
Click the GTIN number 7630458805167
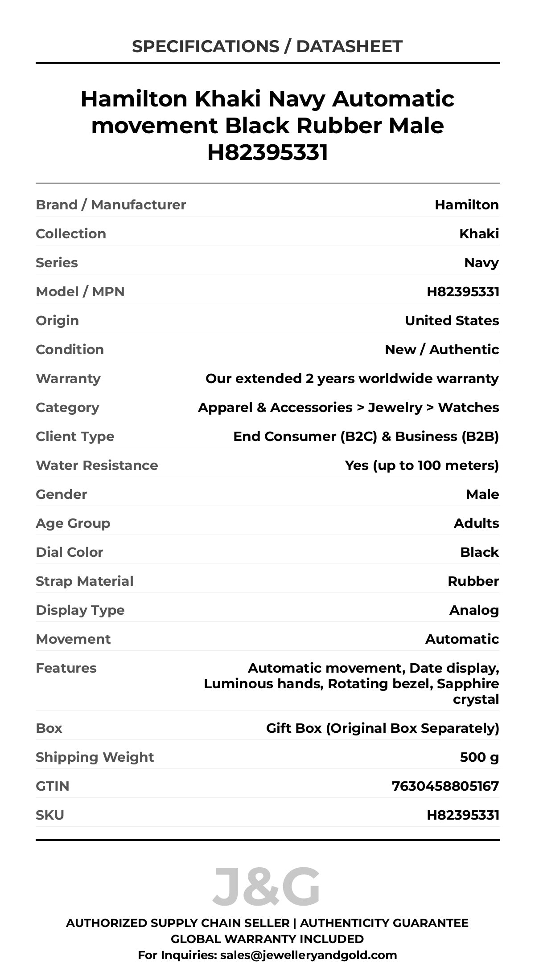tap(445, 786)
